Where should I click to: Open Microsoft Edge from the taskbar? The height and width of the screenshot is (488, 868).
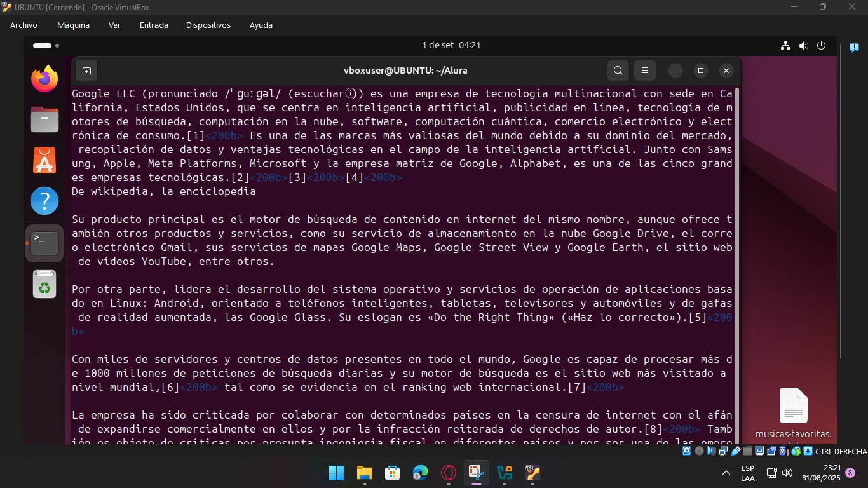pyautogui.click(x=420, y=473)
